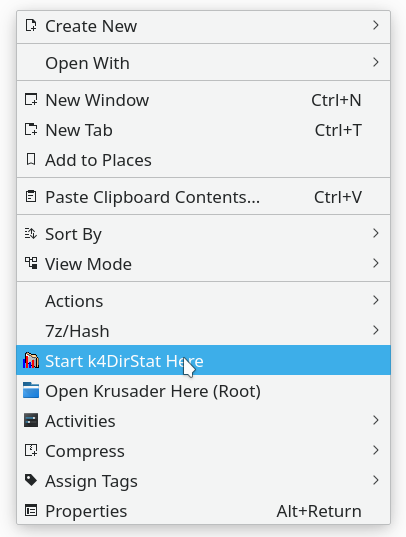
Task: Click the Add to Places bookmark icon
Action: click(x=31, y=160)
